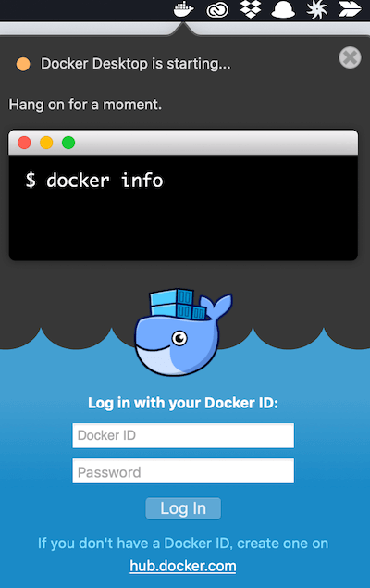Image resolution: width=370 pixels, height=588 pixels.
Task: Click the Docker whale mascot image
Action: click(183, 332)
